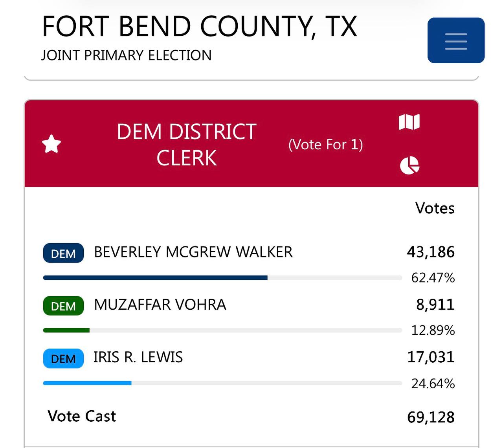Select the green DEM badge for Muzaffar Vohra
This screenshot has height=448, width=503.
pyautogui.click(x=62, y=306)
